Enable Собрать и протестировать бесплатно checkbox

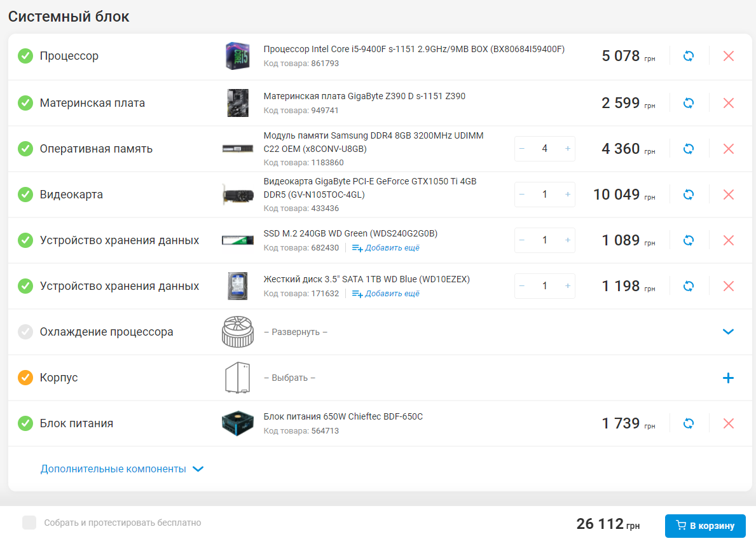pyautogui.click(x=29, y=522)
